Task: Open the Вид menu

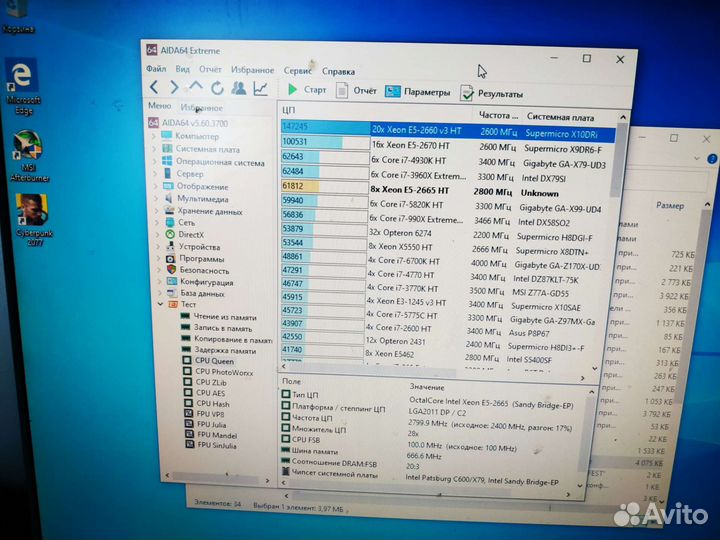Action: click(x=182, y=69)
